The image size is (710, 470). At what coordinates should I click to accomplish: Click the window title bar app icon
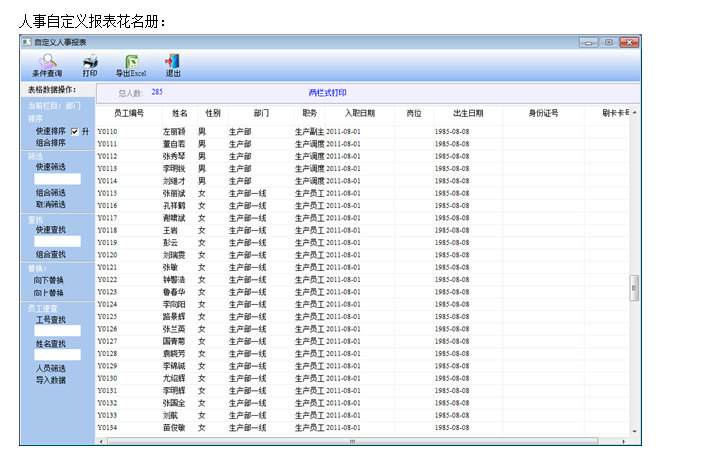27,42
